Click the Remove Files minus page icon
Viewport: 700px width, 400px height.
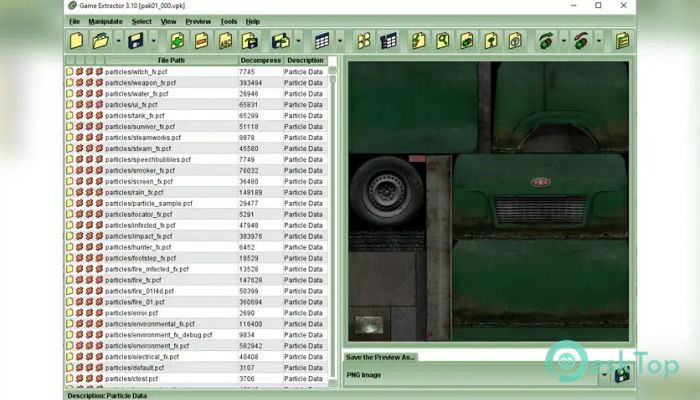[201, 41]
